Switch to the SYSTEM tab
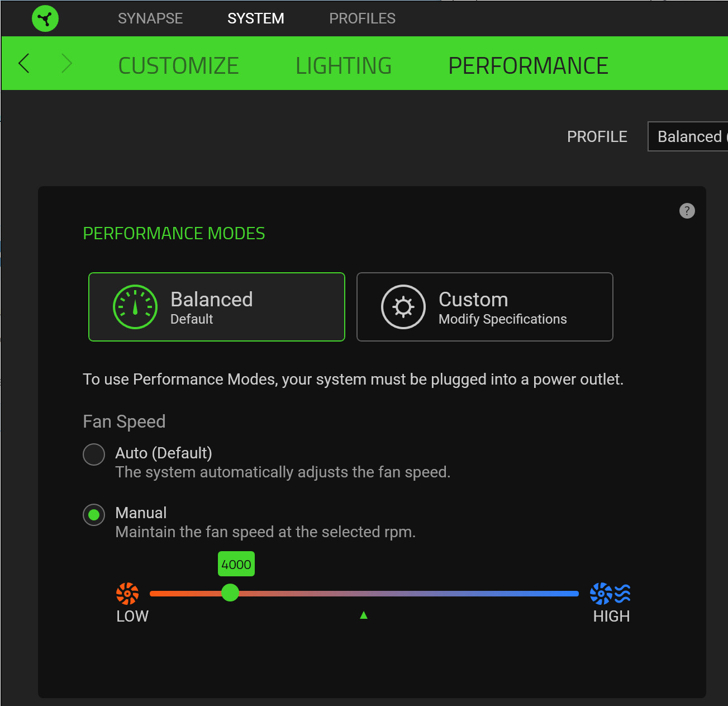728x706 pixels. 256,18
